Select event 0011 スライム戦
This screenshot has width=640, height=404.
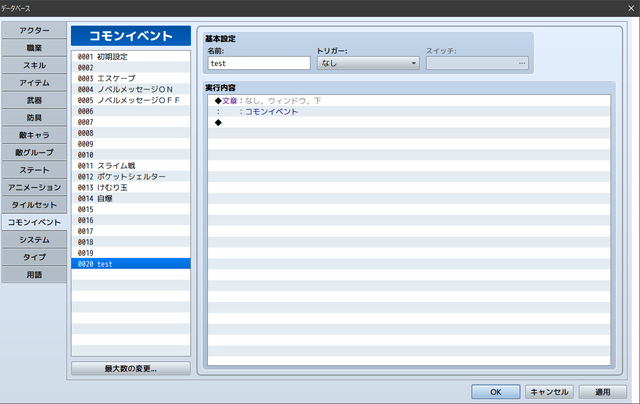coord(131,166)
